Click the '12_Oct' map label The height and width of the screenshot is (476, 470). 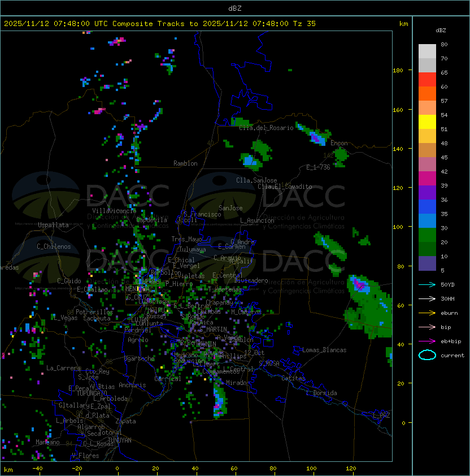coord(254,353)
